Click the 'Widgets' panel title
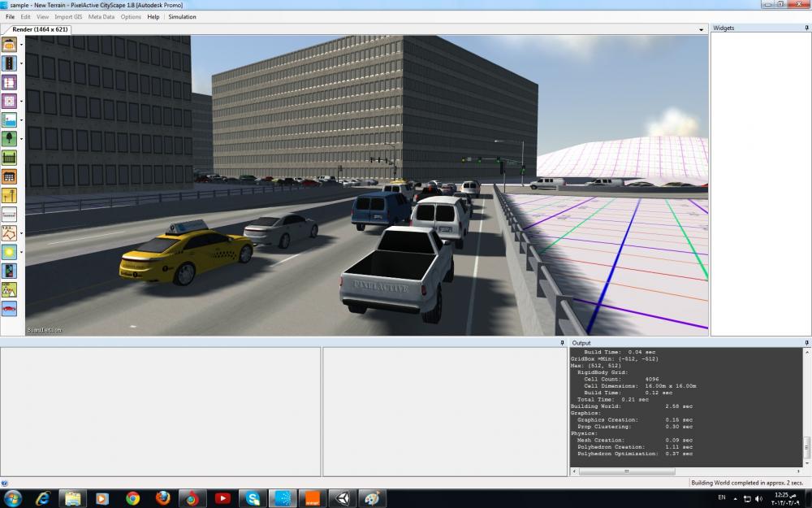 point(723,28)
